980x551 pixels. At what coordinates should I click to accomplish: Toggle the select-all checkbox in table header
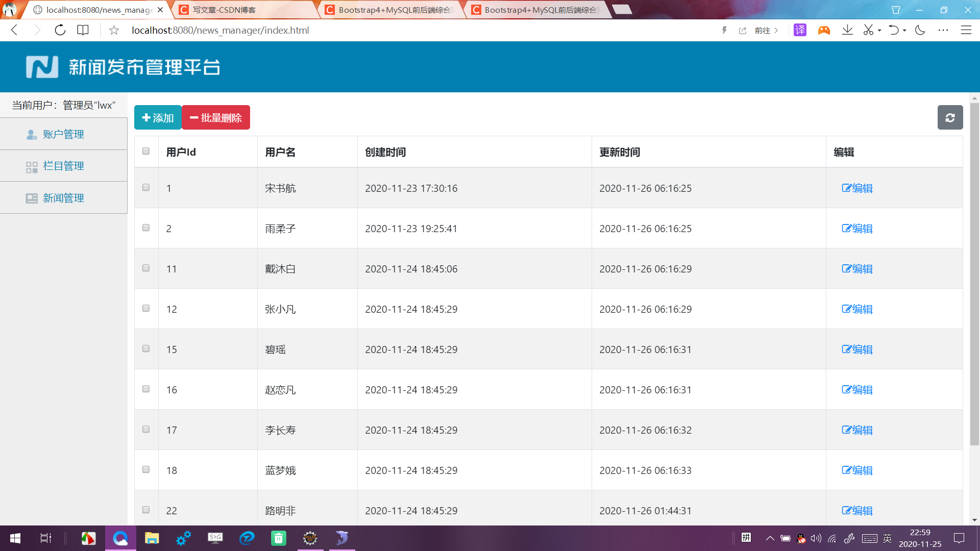(x=146, y=152)
